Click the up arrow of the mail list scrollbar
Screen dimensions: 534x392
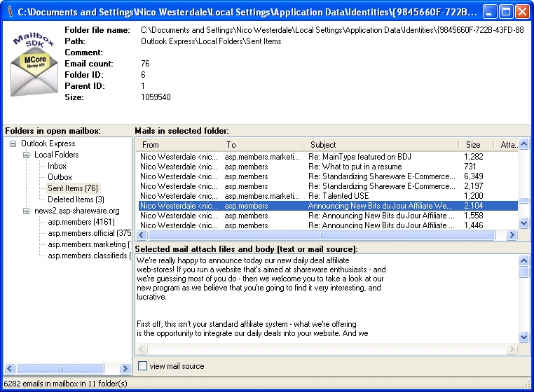point(523,143)
